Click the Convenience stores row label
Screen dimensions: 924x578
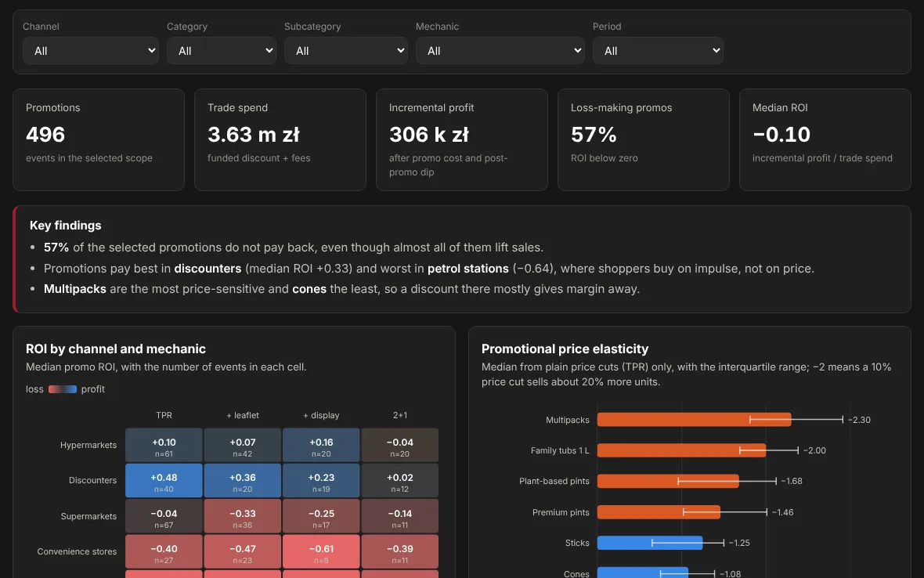(x=77, y=551)
